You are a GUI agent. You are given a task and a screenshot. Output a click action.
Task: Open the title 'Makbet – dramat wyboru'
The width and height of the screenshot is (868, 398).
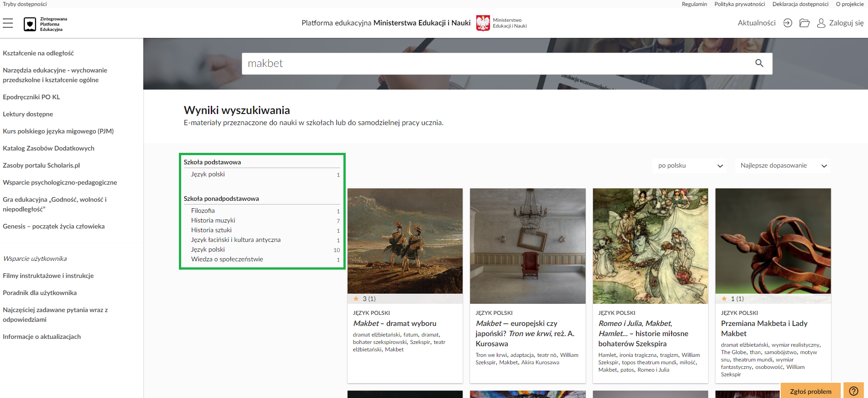coord(395,324)
